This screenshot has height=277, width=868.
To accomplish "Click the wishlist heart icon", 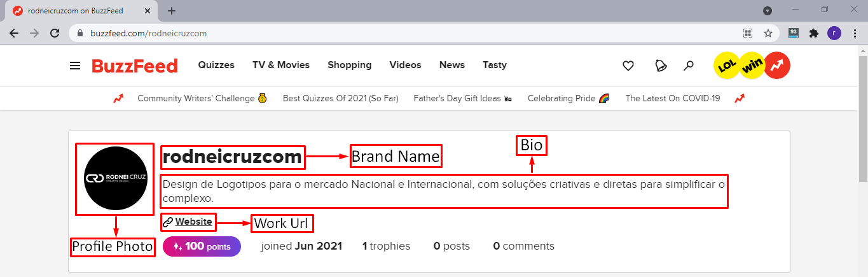I will (x=628, y=66).
